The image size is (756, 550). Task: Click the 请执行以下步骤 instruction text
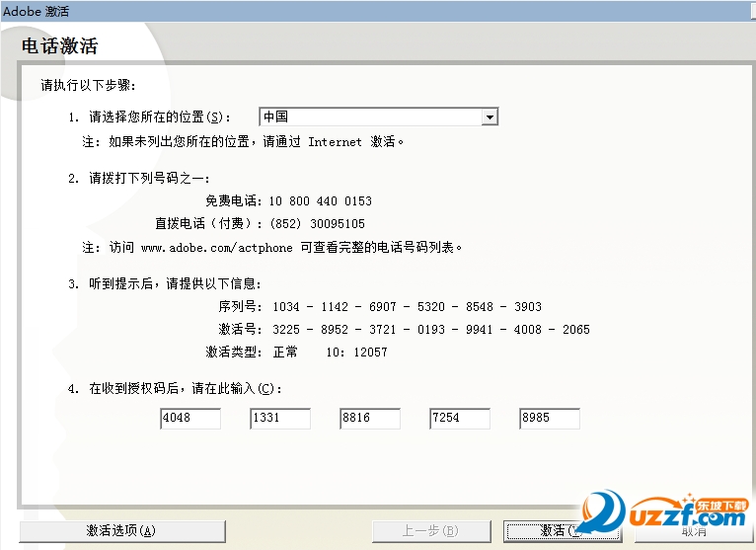pyautogui.click(x=88, y=85)
